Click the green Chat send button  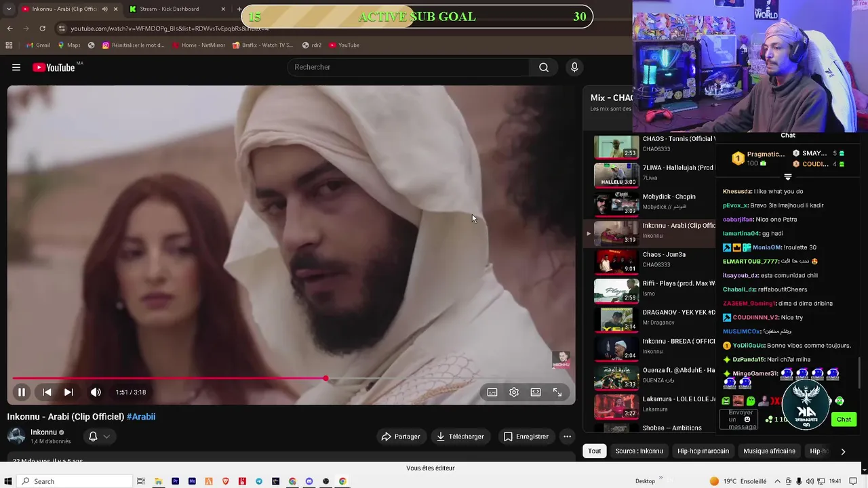(844, 420)
